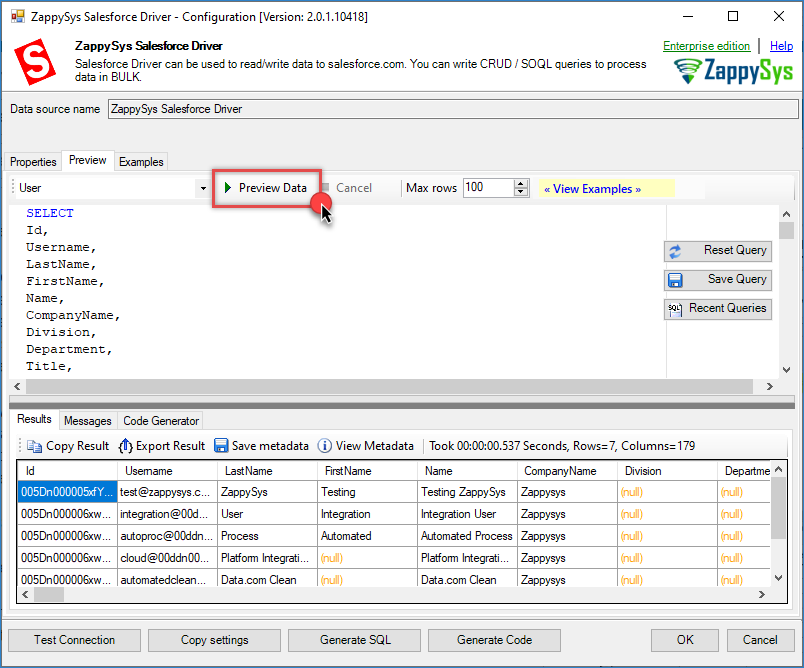
Task: Click the query editor vertical scrollbar thumb
Action: click(786, 231)
